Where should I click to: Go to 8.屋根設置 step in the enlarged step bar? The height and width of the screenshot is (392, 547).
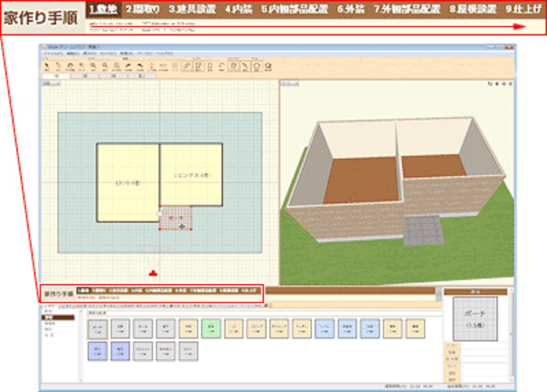tap(472, 9)
